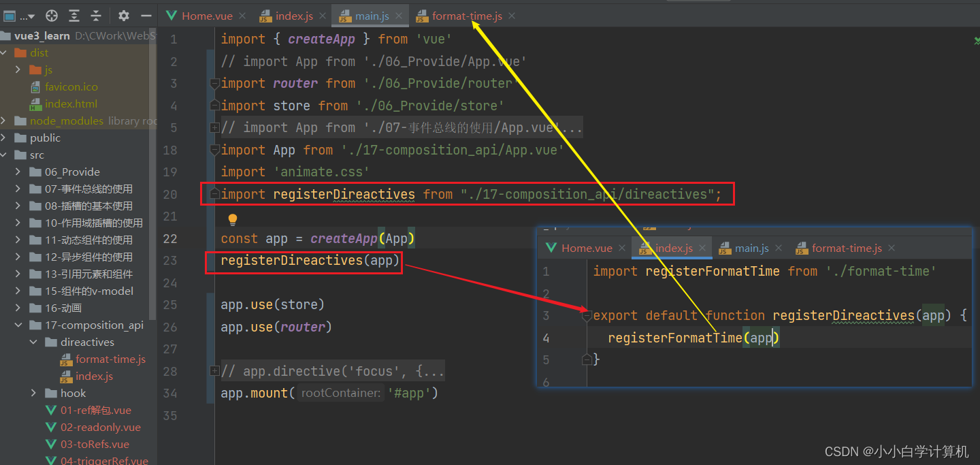
Task: Click the inspection checkmark at editor top-right
Action: tap(976, 41)
